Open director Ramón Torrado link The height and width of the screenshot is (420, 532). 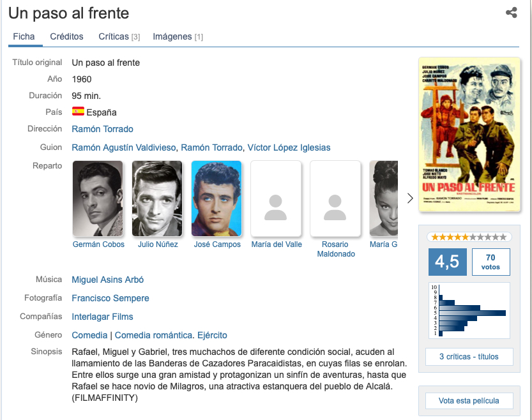102,129
